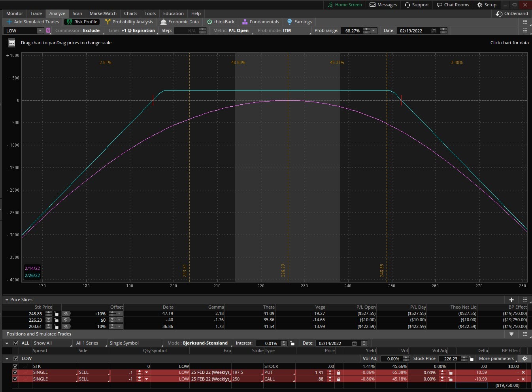The width and height of the screenshot is (532, 392).
Task: Click the chart image icon at top-left
Action: 11,43
